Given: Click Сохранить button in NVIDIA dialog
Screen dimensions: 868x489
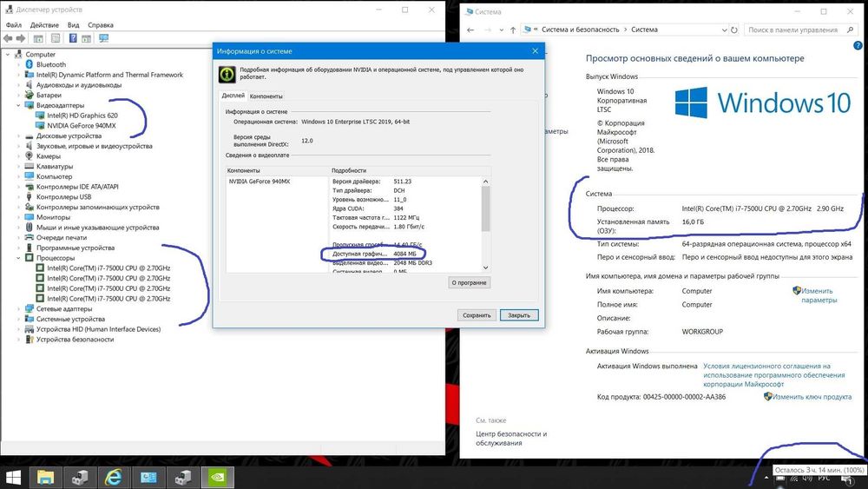Looking at the screenshot, I should (477, 315).
